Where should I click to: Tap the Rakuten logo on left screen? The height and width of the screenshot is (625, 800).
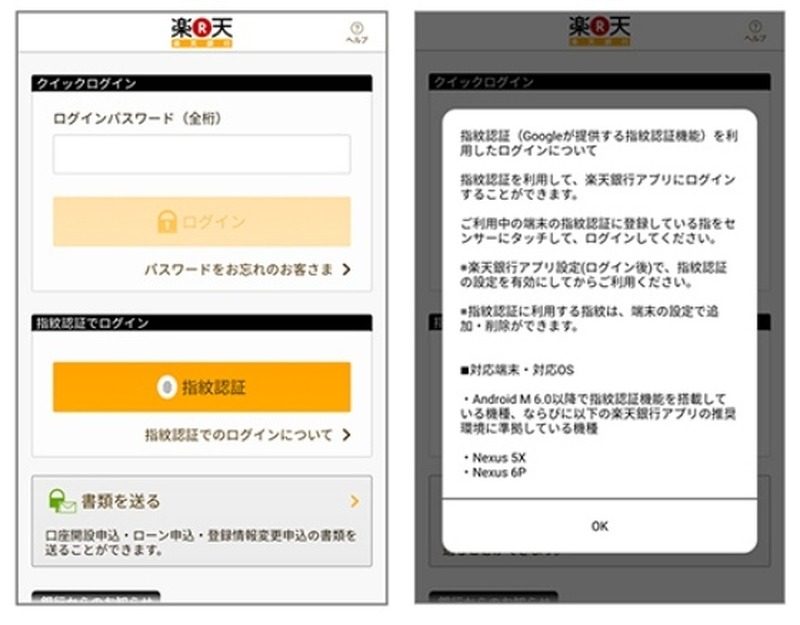(x=201, y=31)
